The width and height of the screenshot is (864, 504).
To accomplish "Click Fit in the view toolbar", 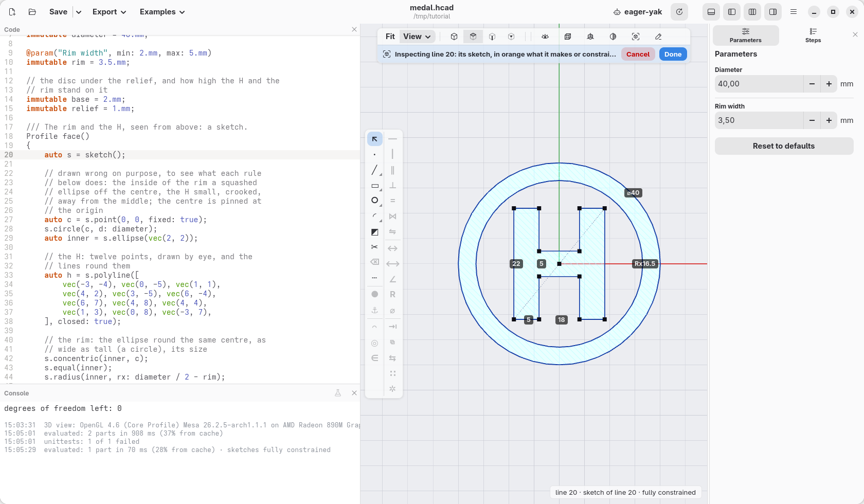I will click(390, 37).
